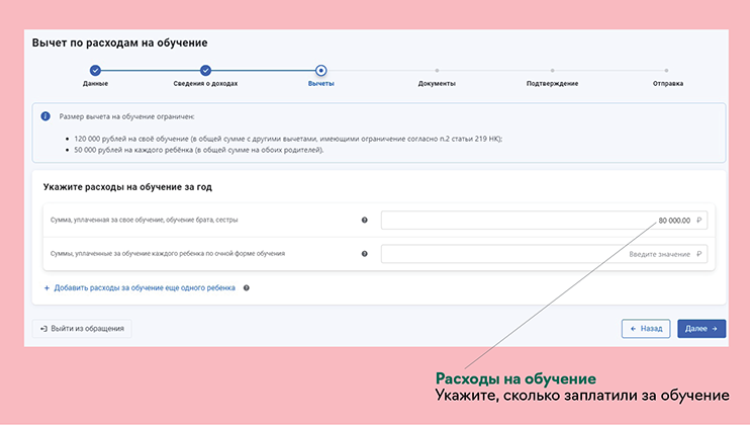Add expenses for one more child's education
Screen dimensions: 750x425
(144, 288)
